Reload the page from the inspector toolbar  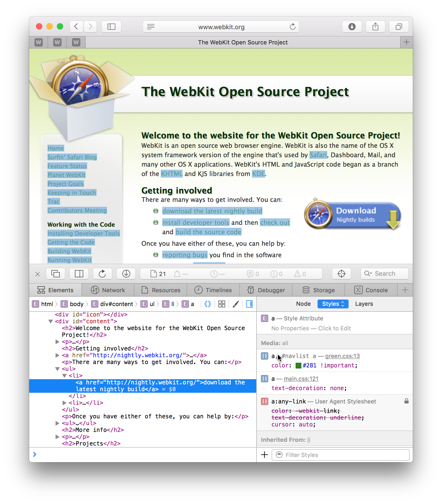click(103, 274)
